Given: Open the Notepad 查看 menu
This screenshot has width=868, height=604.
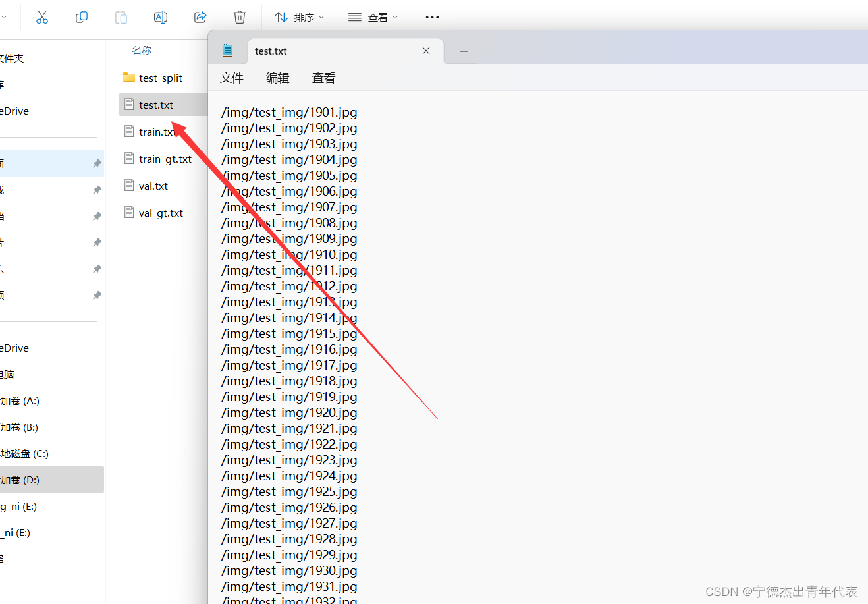Looking at the screenshot, I should click(324, 78).
